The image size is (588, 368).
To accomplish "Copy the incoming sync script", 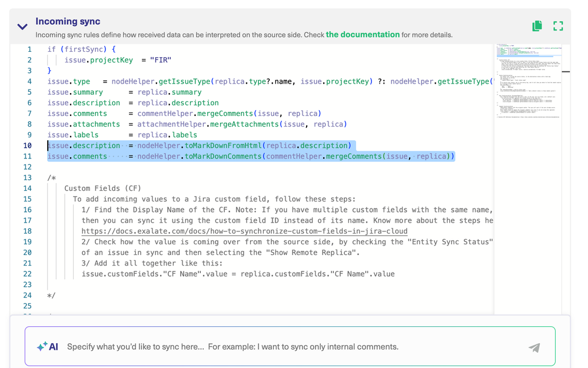I will click(x=537, y=26).
